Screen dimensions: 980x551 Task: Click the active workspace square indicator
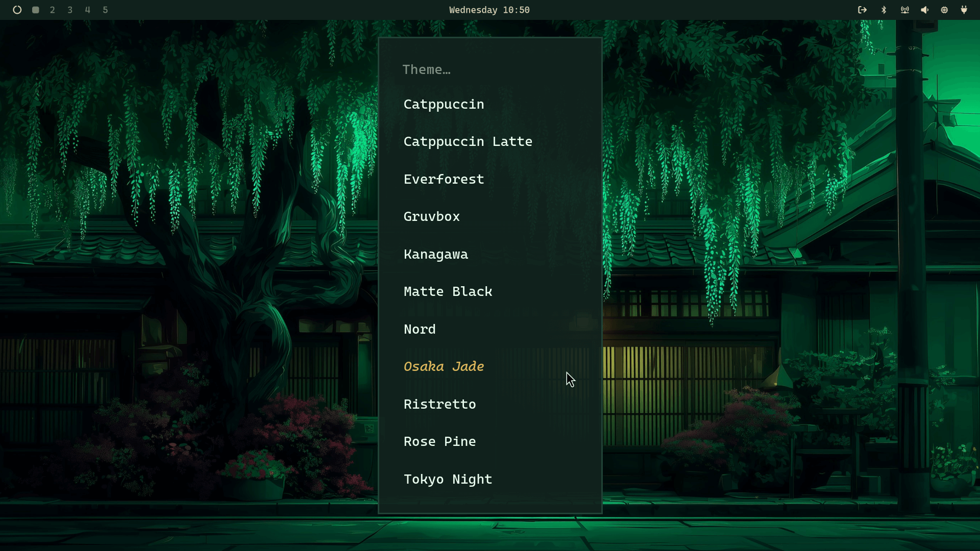36,10
